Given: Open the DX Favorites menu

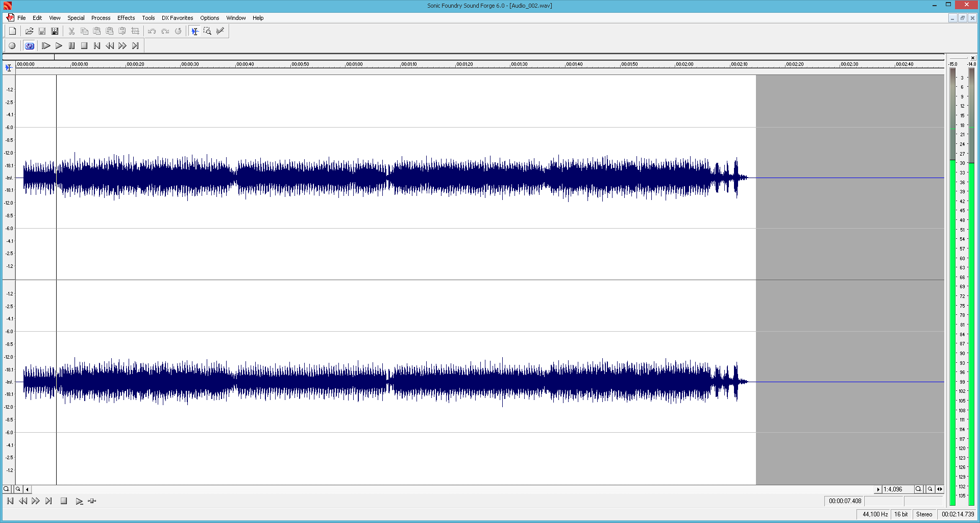Looking at the screenshot, I should point(177,18).
